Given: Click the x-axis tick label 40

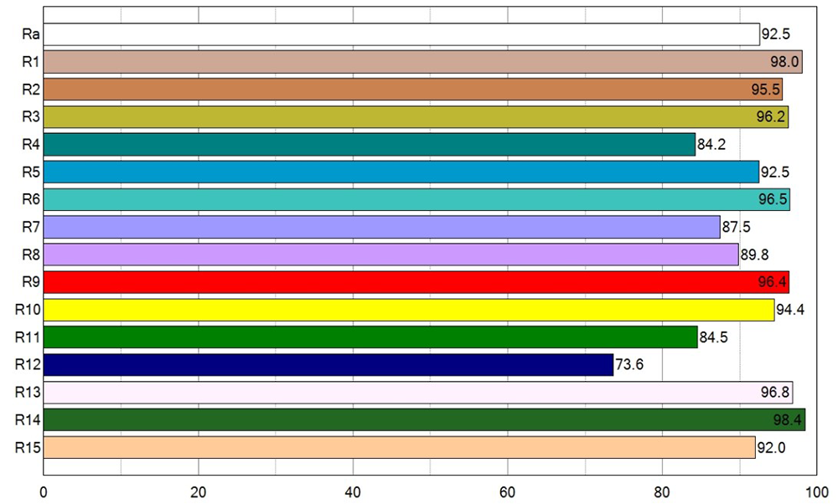Looking at the screenshot, I should pyautogui.click(x=353, y=492).
